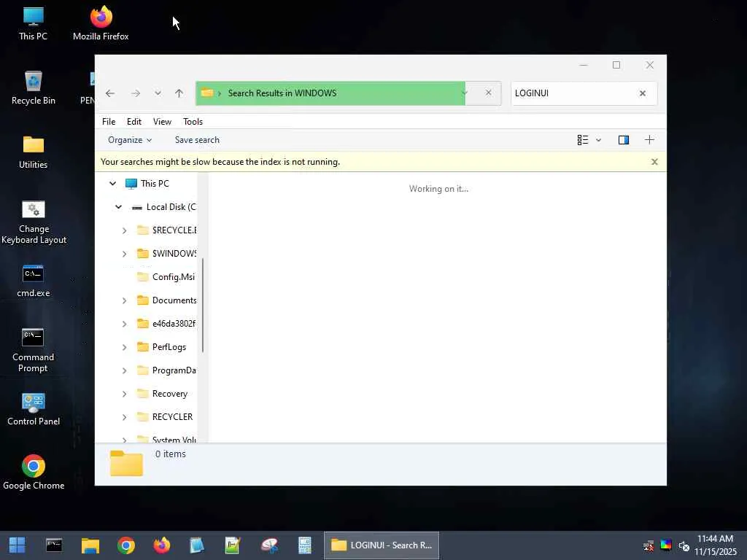Click the LOGINUI search input field
Viewport: 747px width, 560px height.
point(573,93)
